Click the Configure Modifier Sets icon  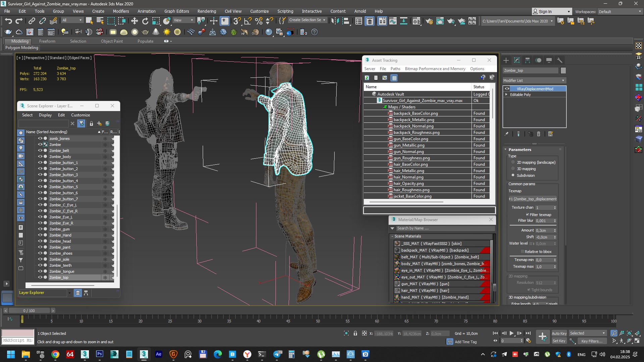click(550, 134)
